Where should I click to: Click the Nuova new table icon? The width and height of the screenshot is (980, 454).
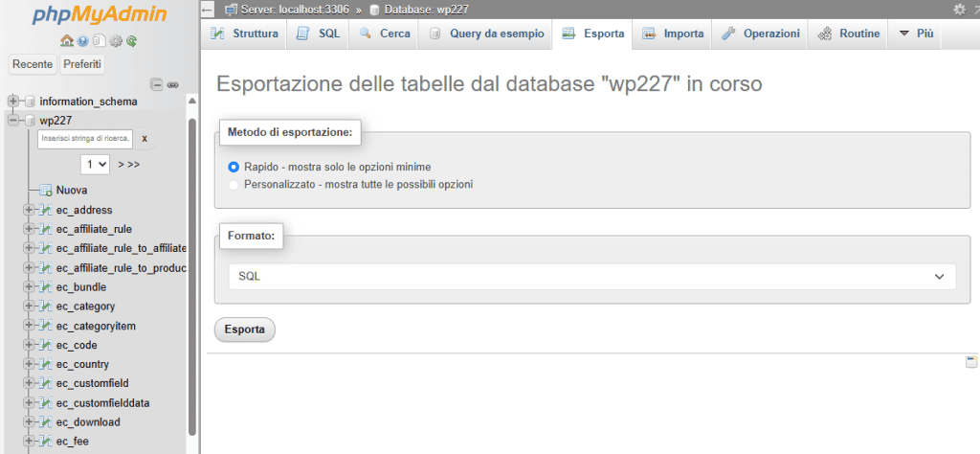(46, 190)
